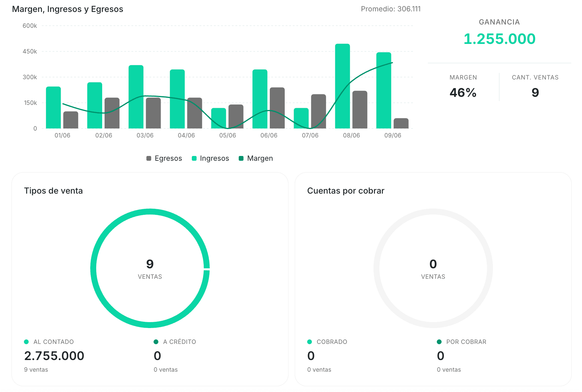Toggle the Margen legend item

(256, 158)
